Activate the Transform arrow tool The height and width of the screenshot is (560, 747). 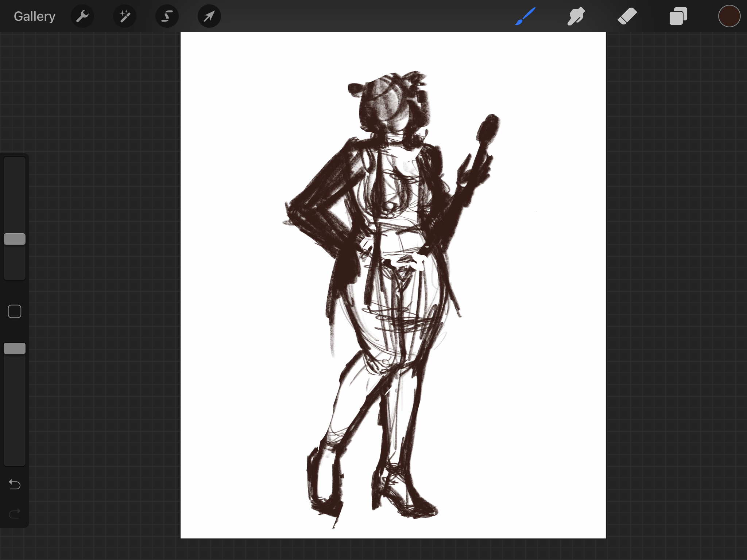coord(209,16)
